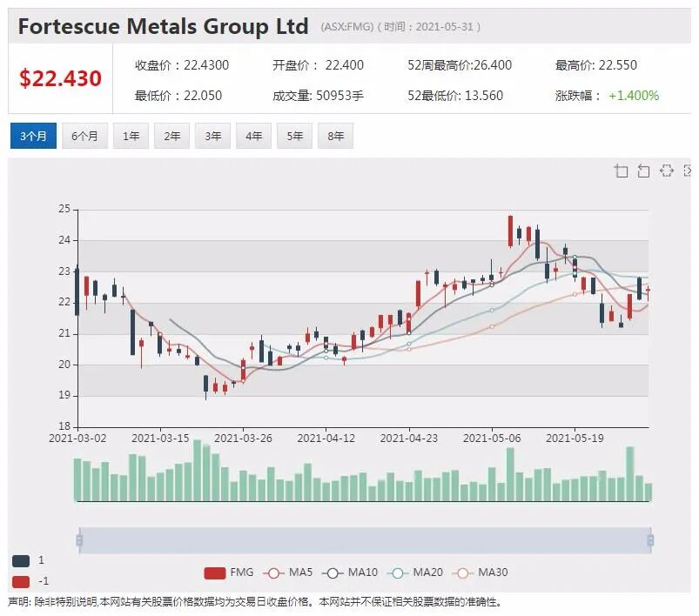699x616 pixels.
Task: Toggle the FMG candlestick series legend
Action: click(x=229, y=572)
